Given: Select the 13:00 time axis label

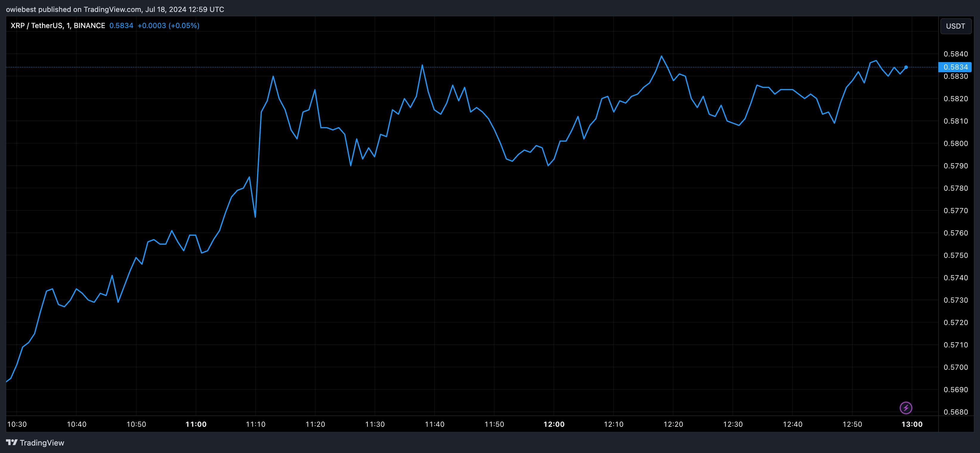Looking at the screenshot, I should point(912,424).
